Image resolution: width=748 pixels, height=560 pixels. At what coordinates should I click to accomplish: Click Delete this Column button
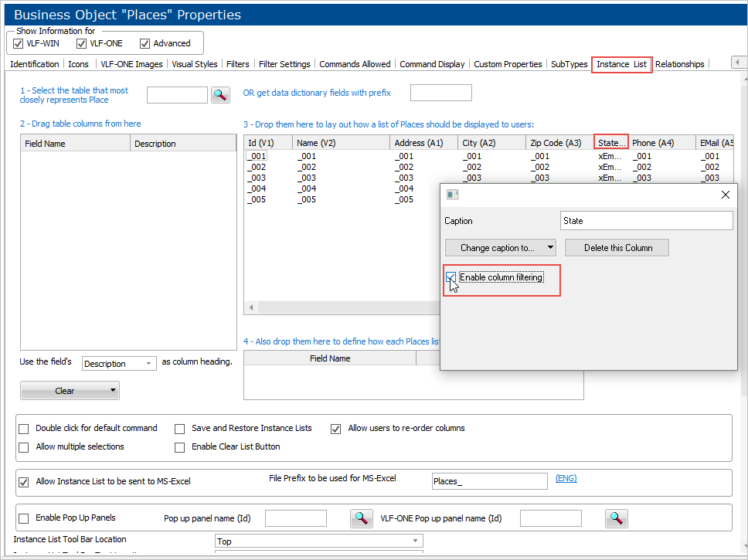coord(616,248)
